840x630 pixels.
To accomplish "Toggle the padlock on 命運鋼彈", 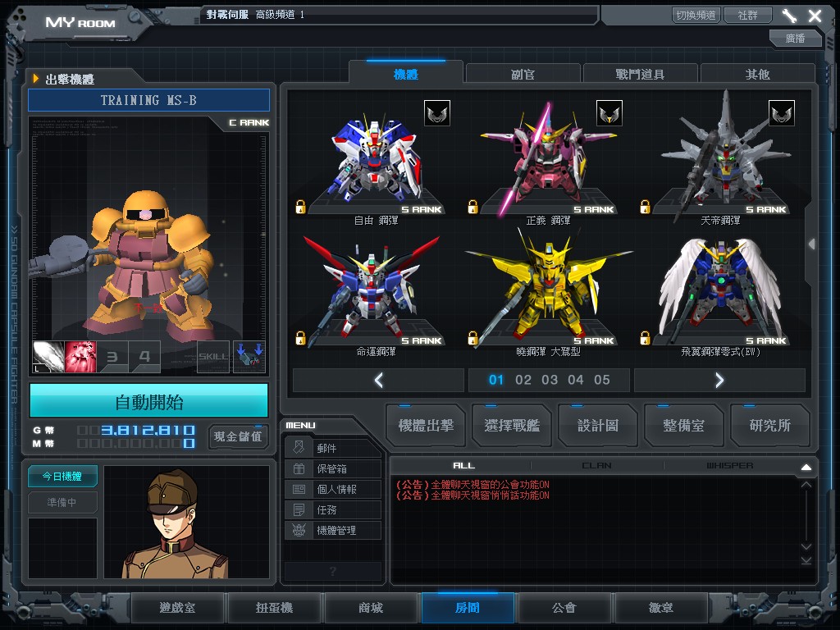I will coord(300,338).
